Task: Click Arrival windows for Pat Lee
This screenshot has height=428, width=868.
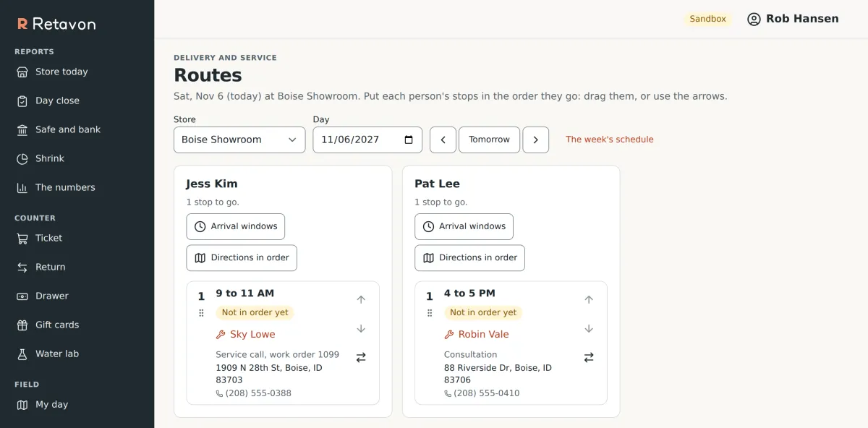Action: click(464, 226)
